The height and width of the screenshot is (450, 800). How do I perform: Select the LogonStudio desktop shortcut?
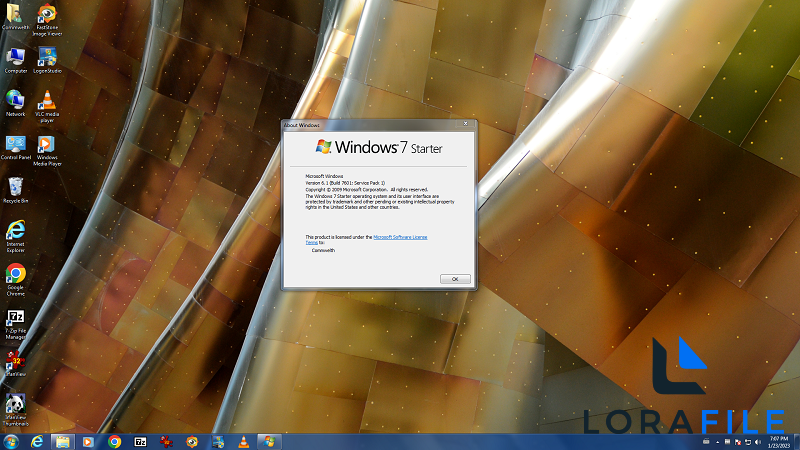point(47,60)
